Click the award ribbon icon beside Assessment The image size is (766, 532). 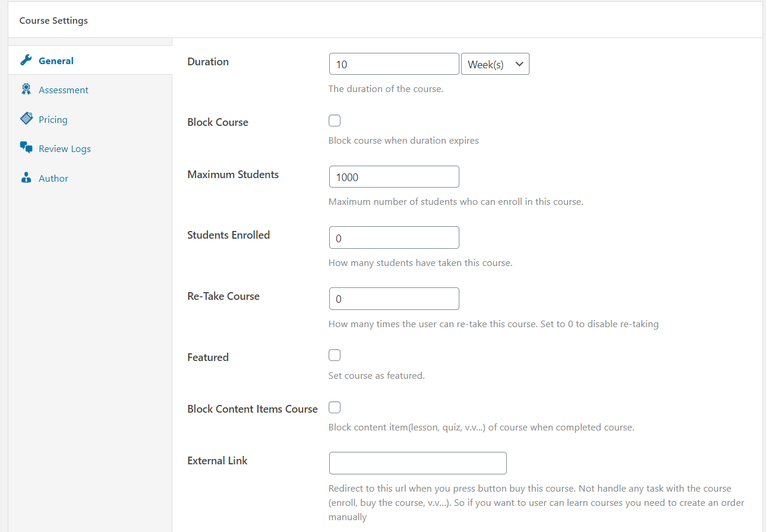(26, 90)
